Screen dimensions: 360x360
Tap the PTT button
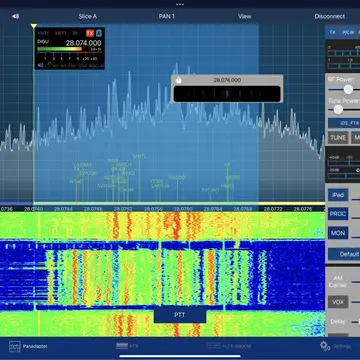point(180,315)
